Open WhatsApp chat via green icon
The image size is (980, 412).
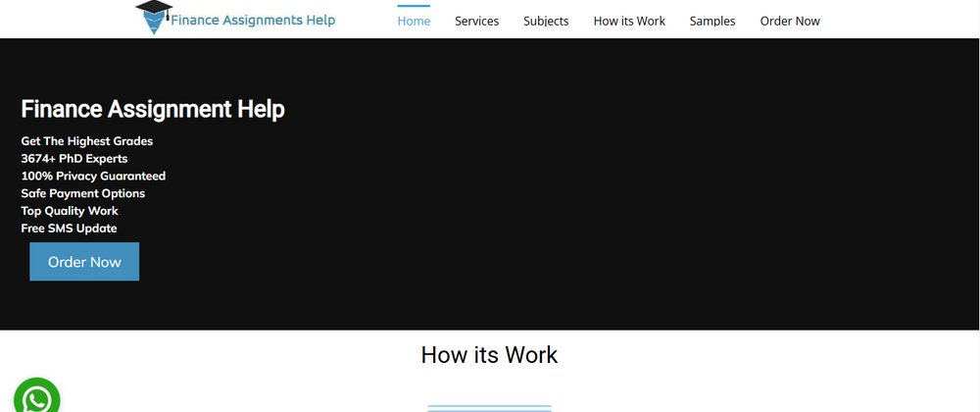[x=37, y=397]
